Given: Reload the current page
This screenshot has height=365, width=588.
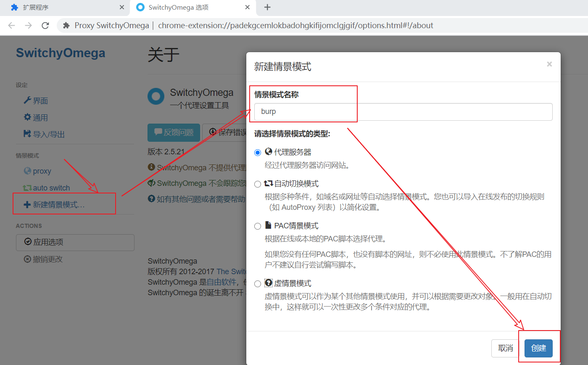Looking at the screenshot, I should coord(45,25).
